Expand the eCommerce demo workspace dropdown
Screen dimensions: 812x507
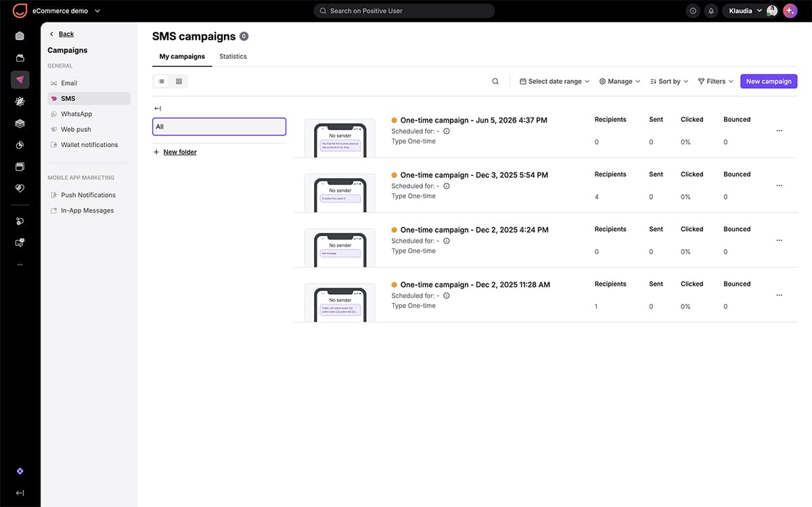66,11
